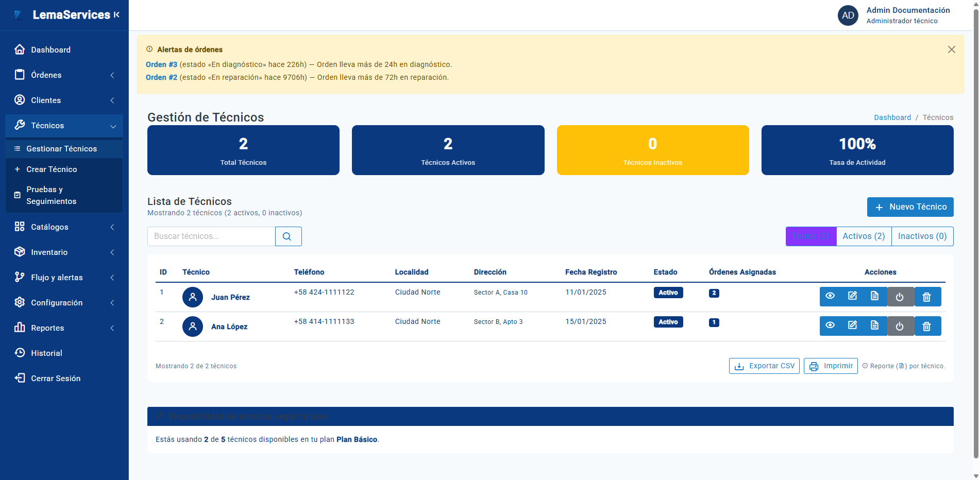Click the Nuevo Técnico button
The width and height of the screenshot is (980, 480).
[910, 207]
